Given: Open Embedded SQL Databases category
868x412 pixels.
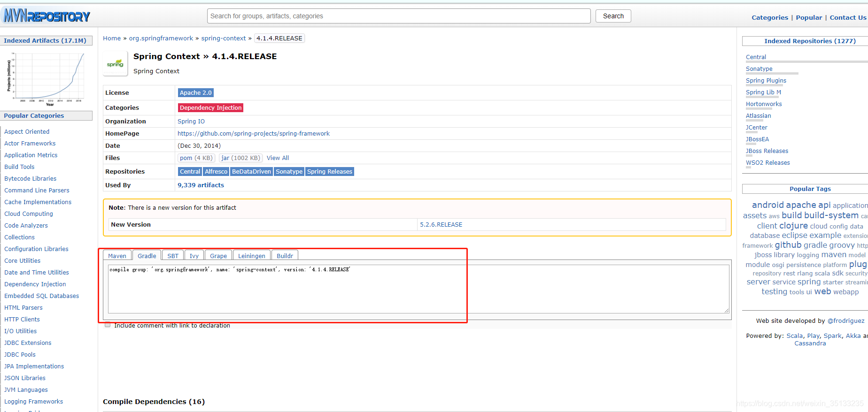Looking at the screenshot, I should (42, 296).
